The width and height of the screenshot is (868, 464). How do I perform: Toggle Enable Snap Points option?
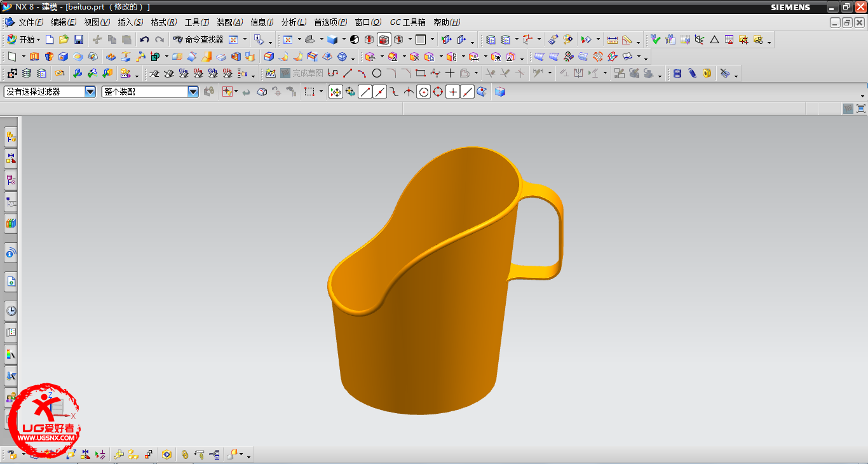336,92
